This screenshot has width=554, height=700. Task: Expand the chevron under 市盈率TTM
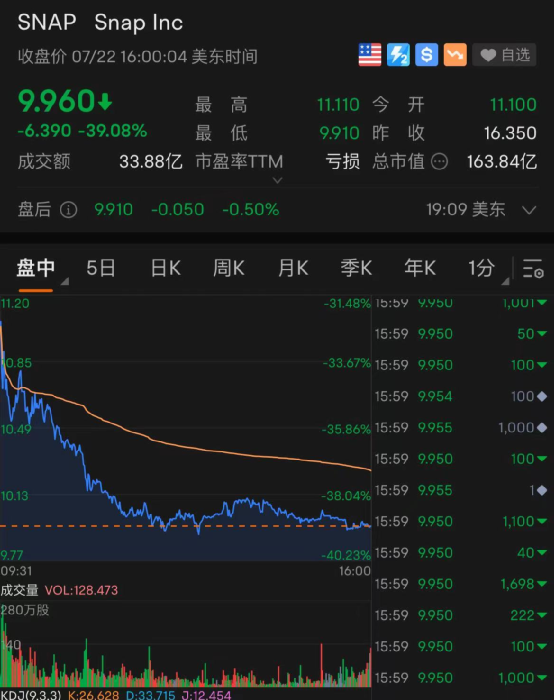point(277,180)
